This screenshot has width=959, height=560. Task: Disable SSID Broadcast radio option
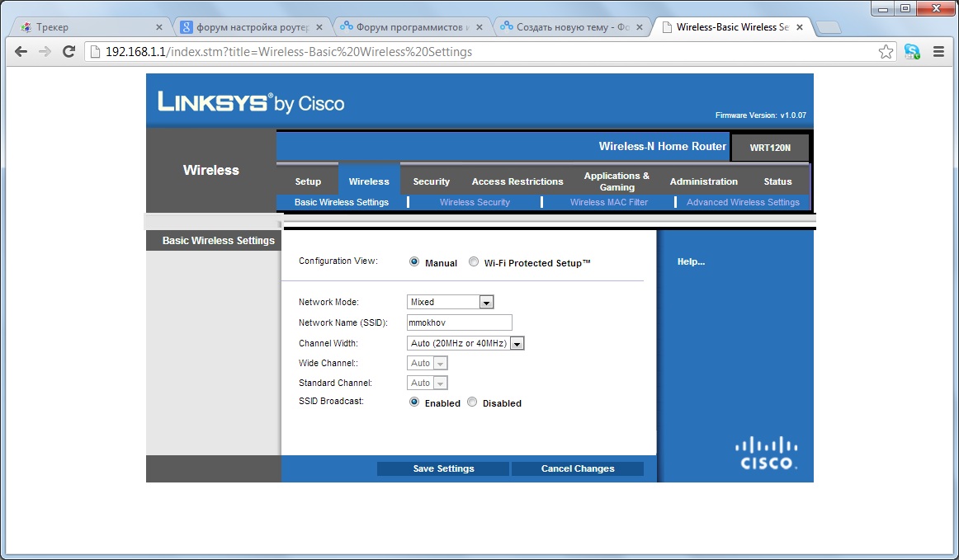point(471,402)
